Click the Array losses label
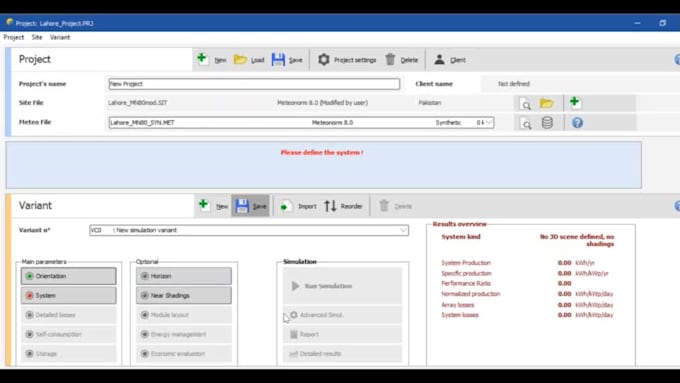Screen dimensions: 680x383 point(458,305)
